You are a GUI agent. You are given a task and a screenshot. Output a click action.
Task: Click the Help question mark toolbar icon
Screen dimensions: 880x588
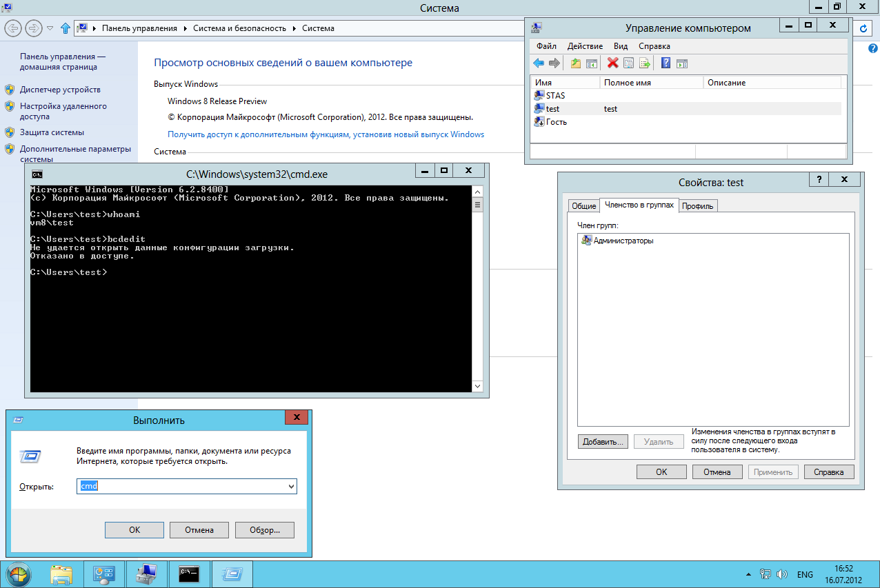tap(666, 63)
